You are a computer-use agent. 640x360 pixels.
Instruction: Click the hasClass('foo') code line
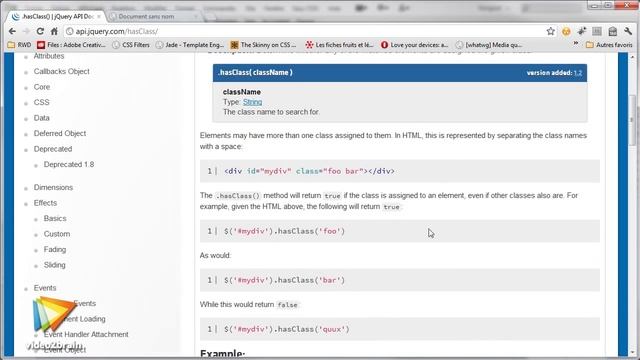coord(400,231)
